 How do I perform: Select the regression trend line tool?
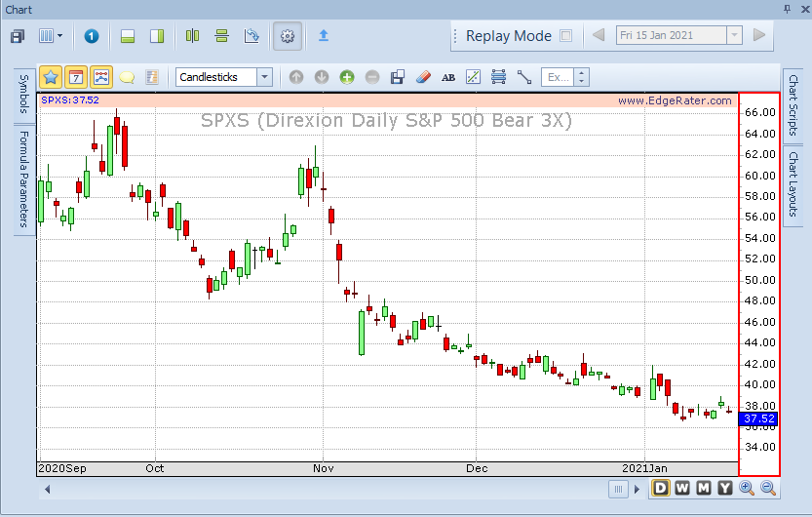[x=474, y=77]
